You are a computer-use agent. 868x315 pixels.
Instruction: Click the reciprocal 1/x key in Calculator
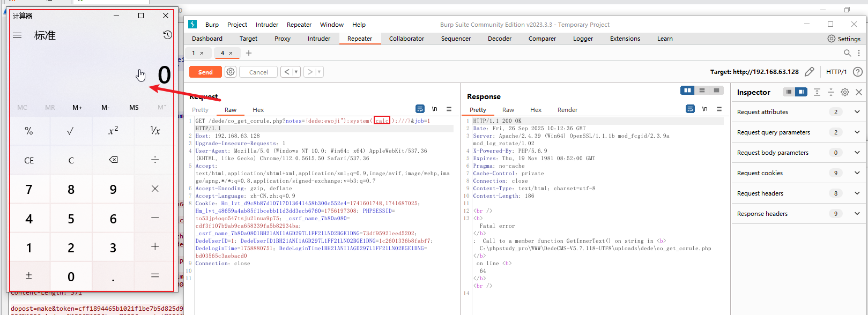coord(155,131)
